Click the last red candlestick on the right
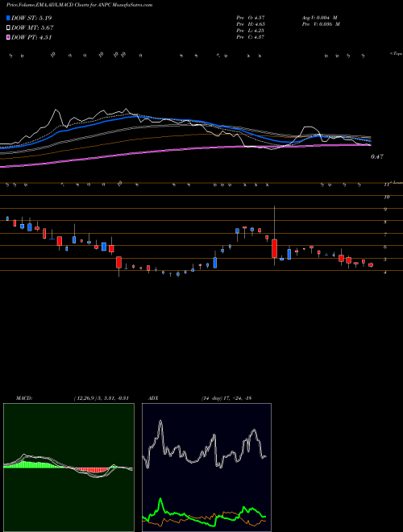 coord(371,264)
